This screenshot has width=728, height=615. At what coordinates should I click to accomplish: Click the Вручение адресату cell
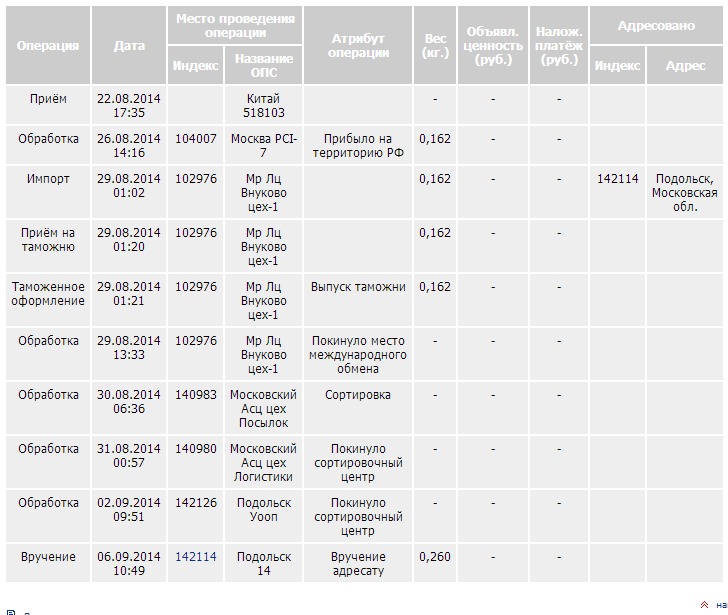pyautogui.click(x=358, y=564)
